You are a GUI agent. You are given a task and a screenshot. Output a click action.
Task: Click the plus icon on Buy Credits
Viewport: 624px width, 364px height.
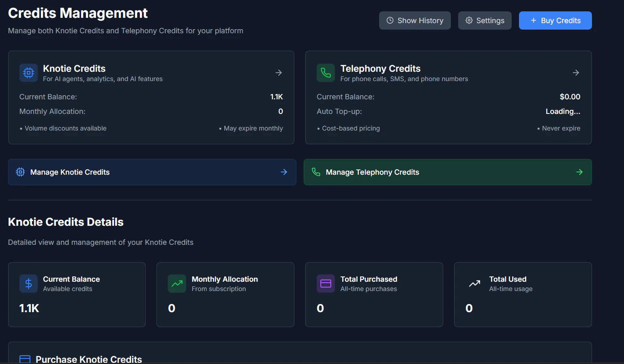pyautogui.click(x=533, y=20)
